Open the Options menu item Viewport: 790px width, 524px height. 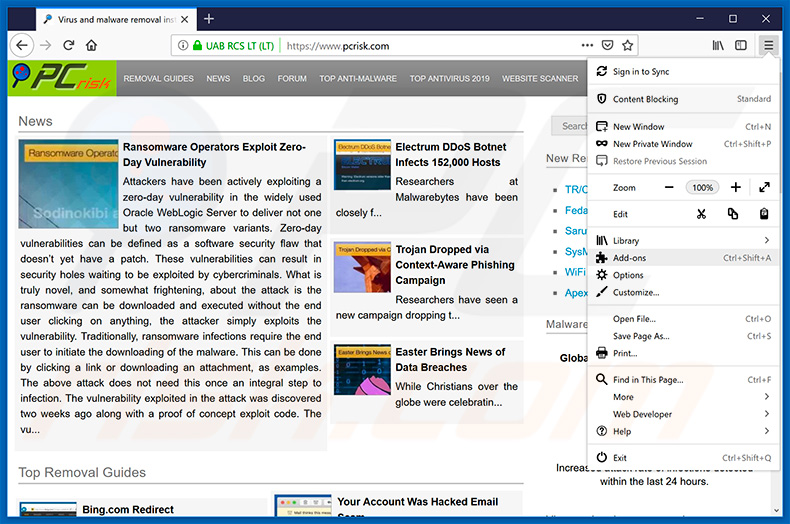683,275
